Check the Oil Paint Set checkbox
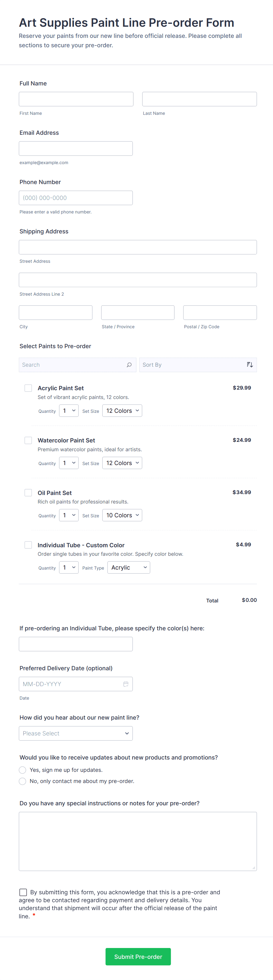 28,492
